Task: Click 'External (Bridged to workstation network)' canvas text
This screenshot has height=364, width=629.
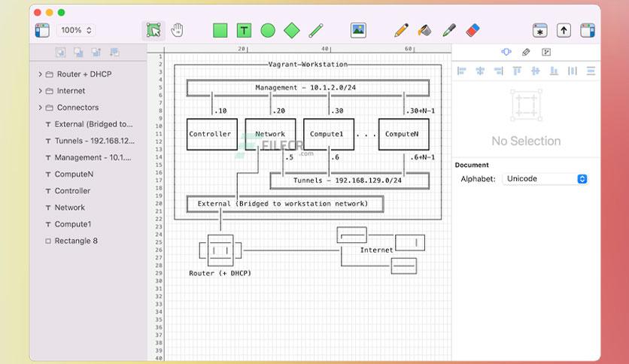Action: click(283, 204)
